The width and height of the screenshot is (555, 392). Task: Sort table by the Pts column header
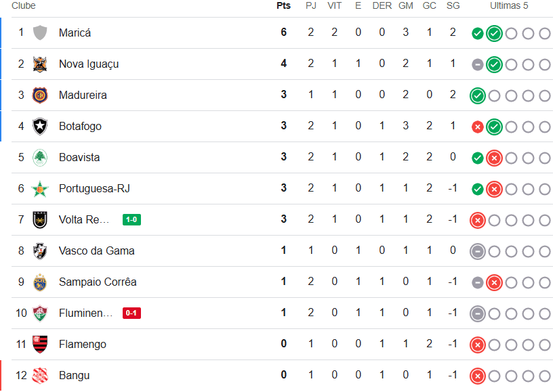[x=283, y=6]
